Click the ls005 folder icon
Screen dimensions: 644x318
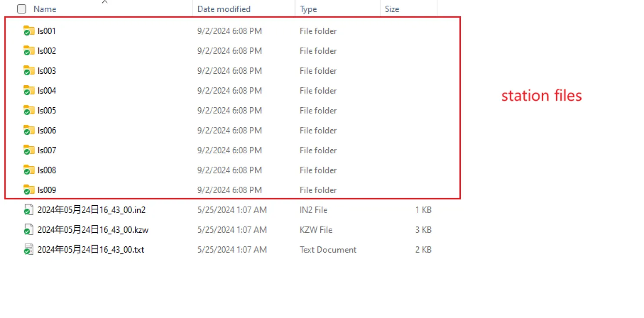click(29, 110)
